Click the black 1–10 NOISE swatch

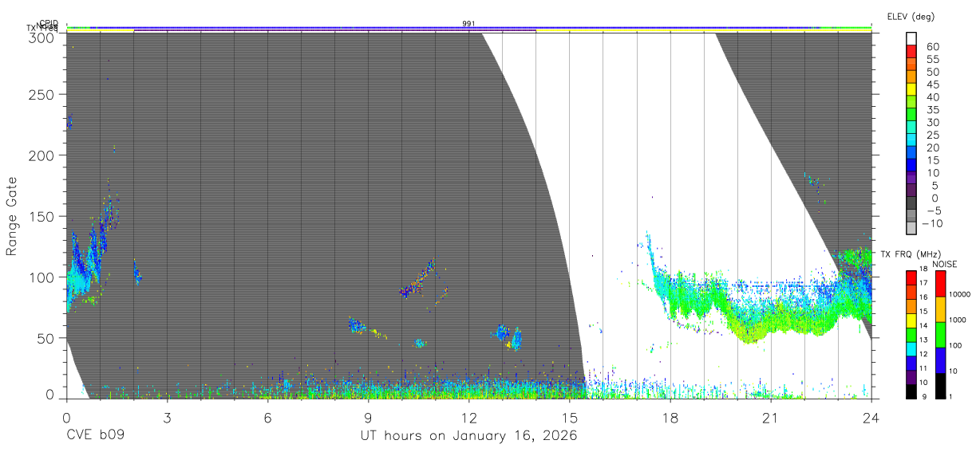click(x=940, y=386)
